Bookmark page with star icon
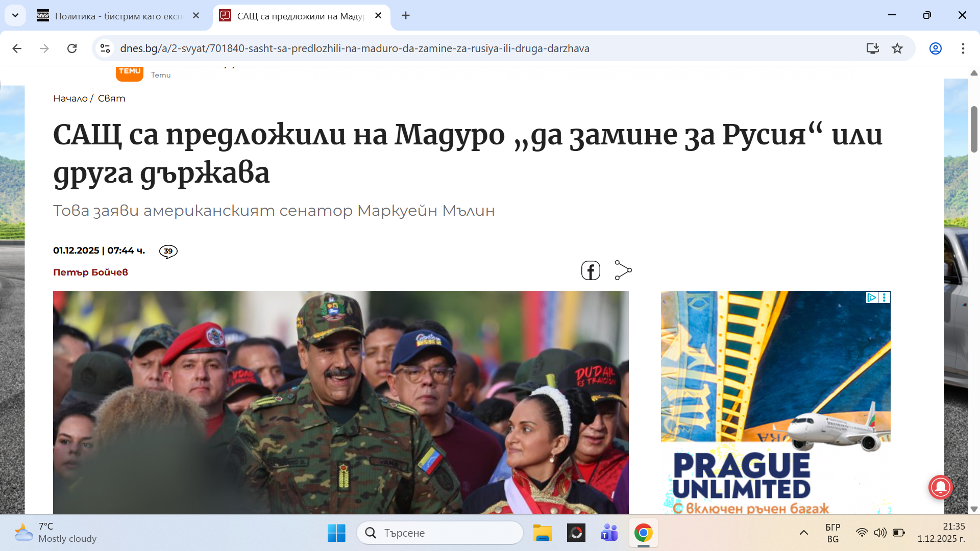This screenshot has height=551, width=980. pyautogui.click(x=897, y=48)
